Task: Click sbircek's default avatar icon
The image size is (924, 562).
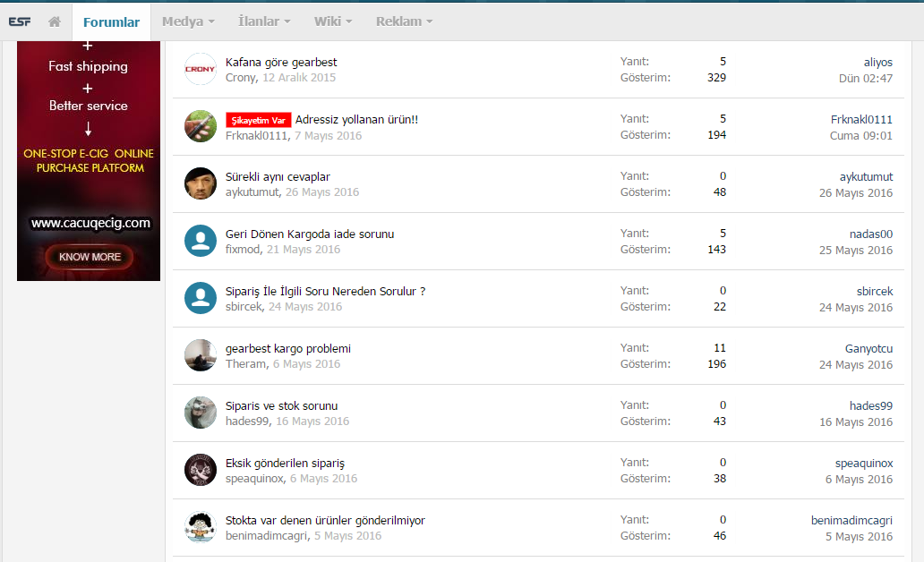Action: 201,297
